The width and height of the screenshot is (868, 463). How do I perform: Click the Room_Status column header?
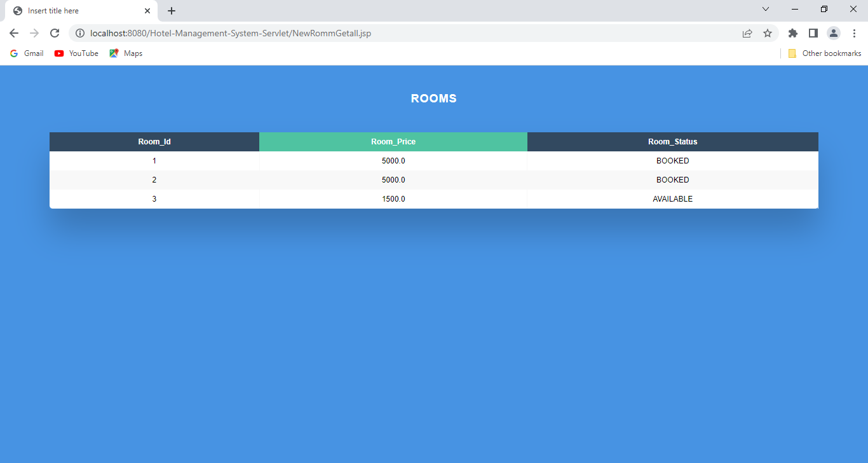click(x=673, y=142)
